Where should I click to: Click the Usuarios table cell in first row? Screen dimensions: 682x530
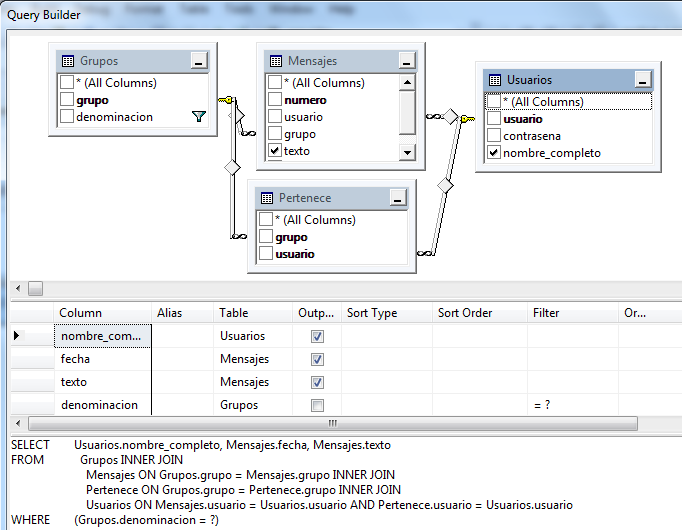[x=253, y=336]
